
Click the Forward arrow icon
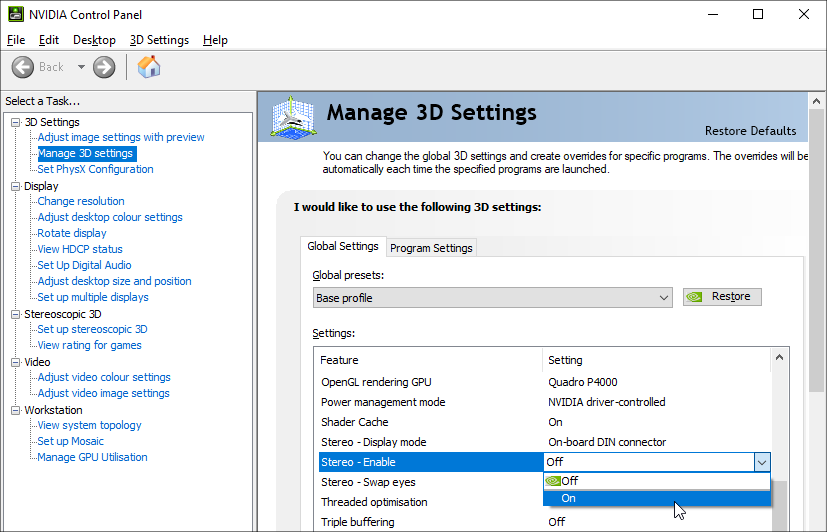coord(104,67)
